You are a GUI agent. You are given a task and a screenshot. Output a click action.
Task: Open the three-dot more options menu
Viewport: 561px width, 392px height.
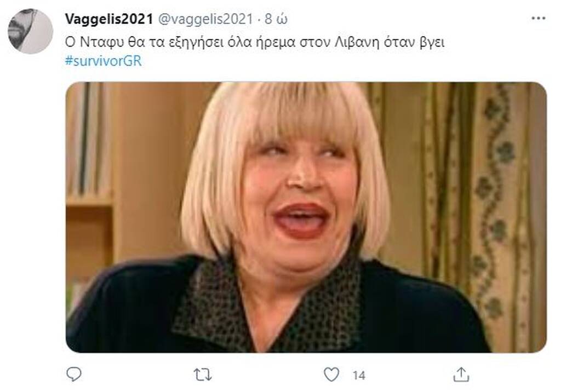pos(538,19)
